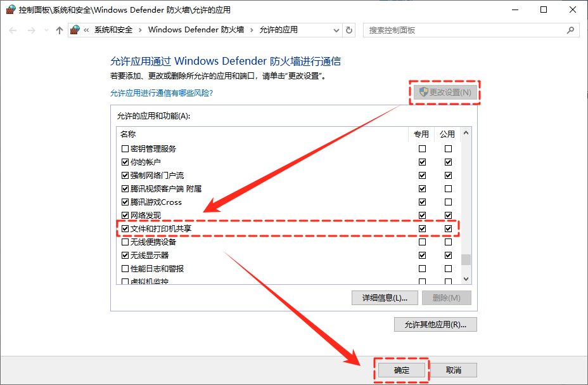Toggle 专用 checkbox for 无线显示器
Viewport: 588px width, 385px height.
click(422, 256)
